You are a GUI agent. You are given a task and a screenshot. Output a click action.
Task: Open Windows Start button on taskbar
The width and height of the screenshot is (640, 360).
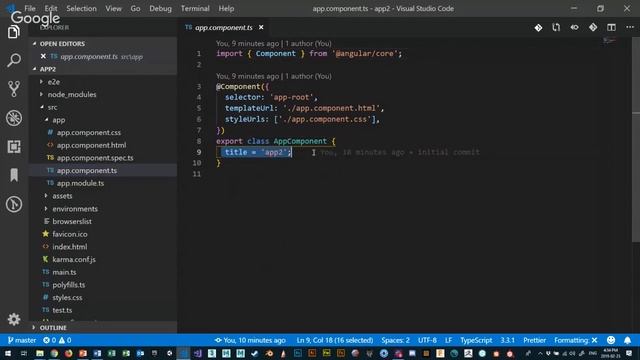8,353
